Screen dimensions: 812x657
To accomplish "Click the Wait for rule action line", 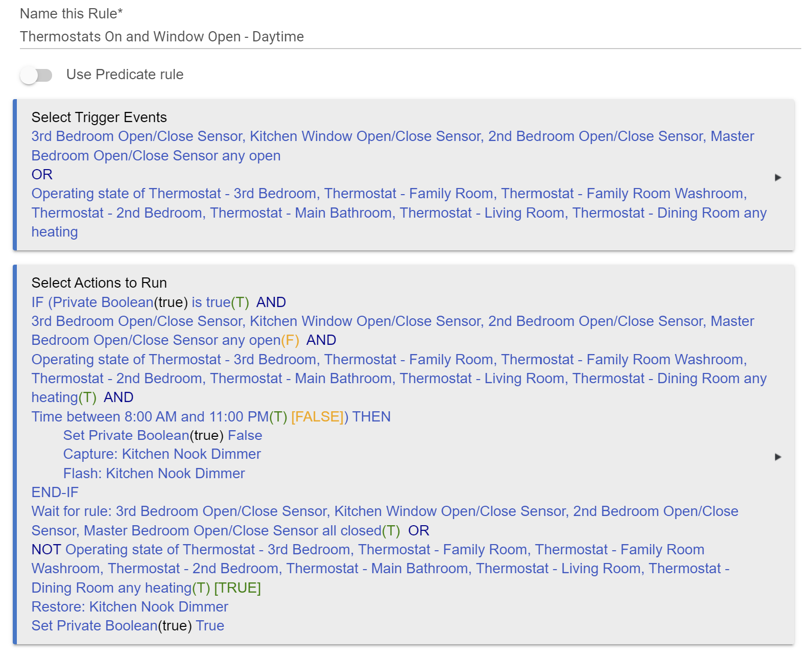I will (x=385, y=521).
